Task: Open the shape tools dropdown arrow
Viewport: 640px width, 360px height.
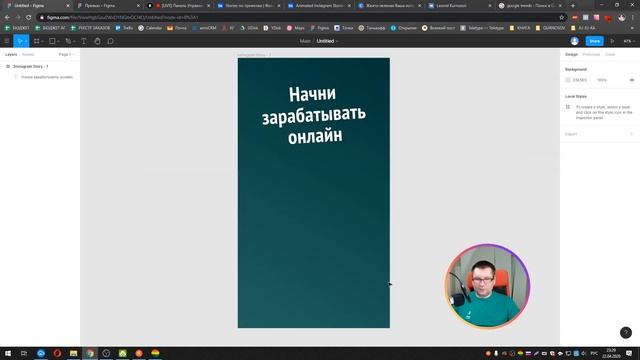Action: pos(58,41)
